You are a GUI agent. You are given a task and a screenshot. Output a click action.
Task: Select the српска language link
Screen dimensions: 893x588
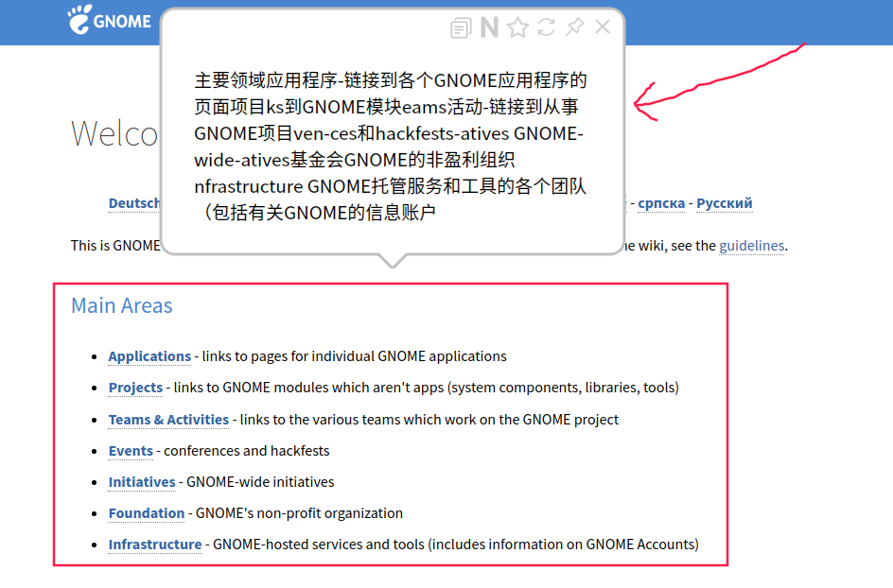[x=661, y=203]
